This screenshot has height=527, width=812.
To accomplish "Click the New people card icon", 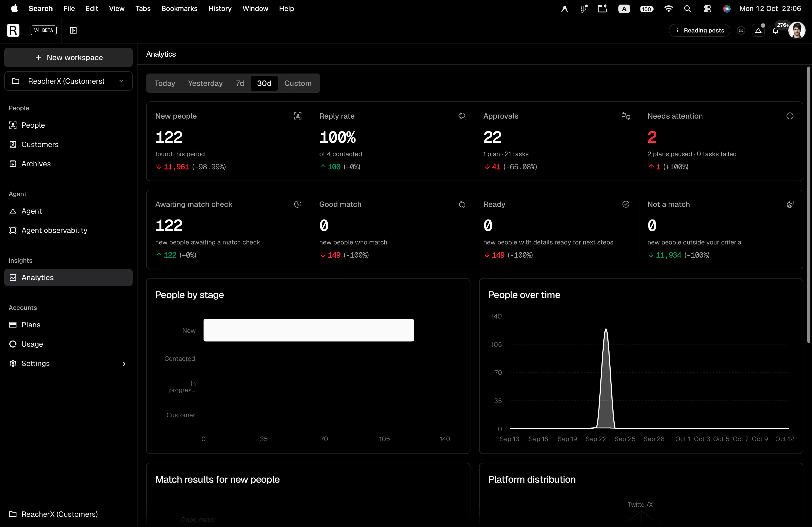I will [298, 116].
